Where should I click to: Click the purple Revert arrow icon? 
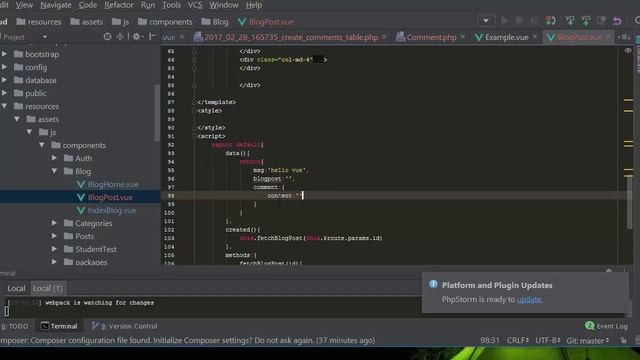[x=617, y=20]
